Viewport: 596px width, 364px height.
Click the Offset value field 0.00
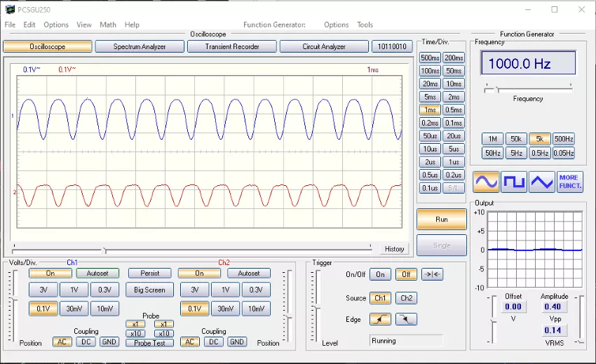[513, 306]
